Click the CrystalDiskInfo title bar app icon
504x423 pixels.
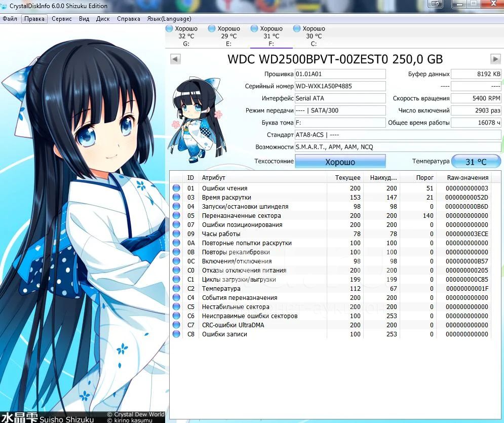(x=4, y=6)
